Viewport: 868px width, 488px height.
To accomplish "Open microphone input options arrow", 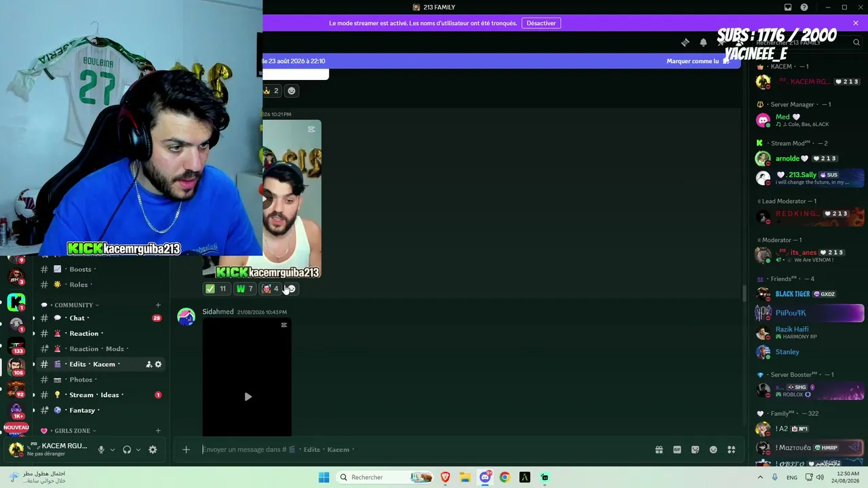I will point(113,449).
